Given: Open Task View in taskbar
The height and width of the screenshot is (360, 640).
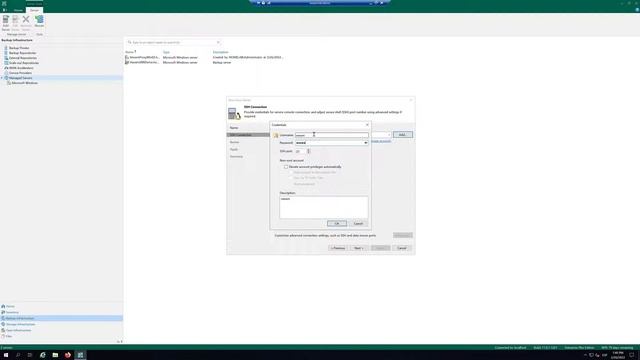Looking at the screenshot, I should coord(30,355).
